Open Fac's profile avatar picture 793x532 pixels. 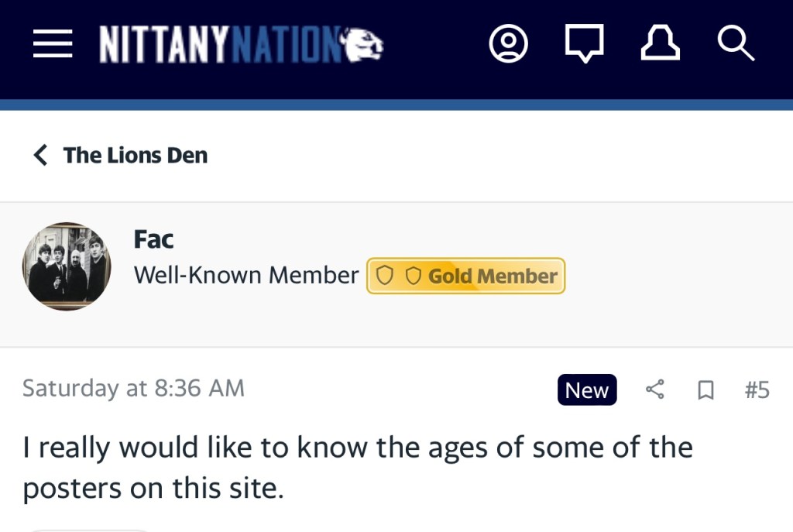coord(67,266)
